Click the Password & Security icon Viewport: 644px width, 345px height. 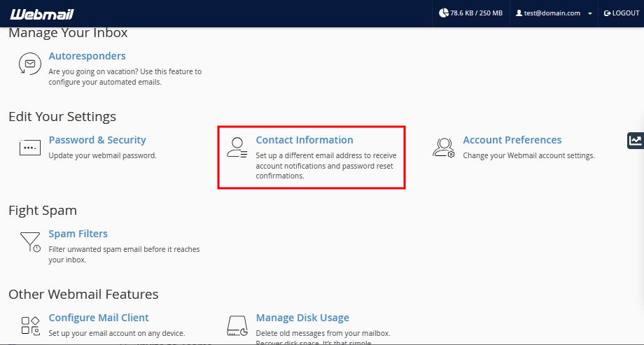[29, 148]
